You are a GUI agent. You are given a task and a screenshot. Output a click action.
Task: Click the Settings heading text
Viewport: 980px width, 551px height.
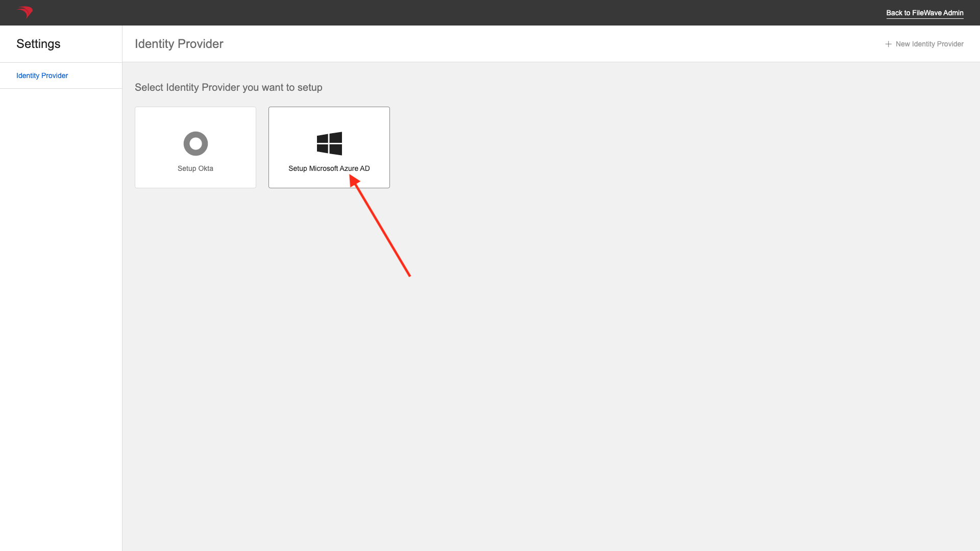[x=38, y=44]
